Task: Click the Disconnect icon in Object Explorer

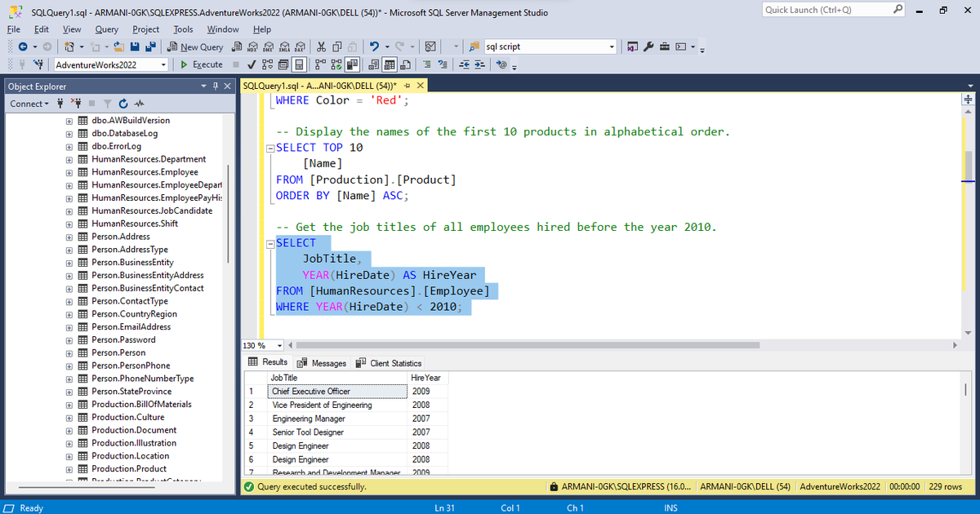Action: (78, 104)
